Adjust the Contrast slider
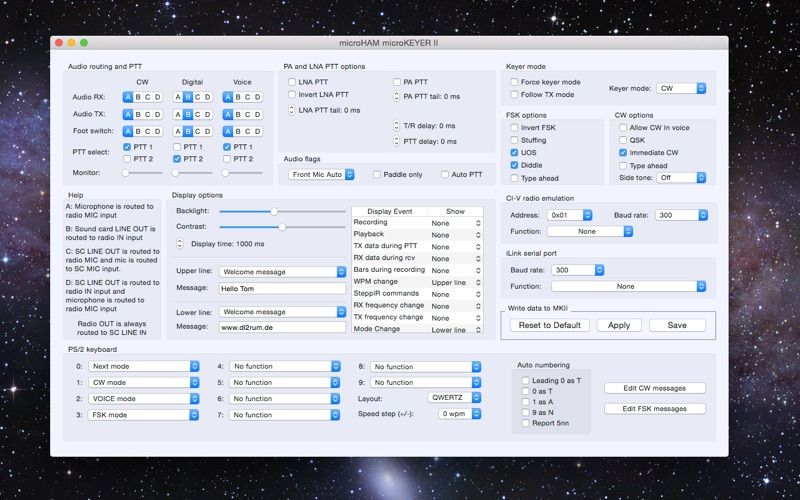The height and width of the screenshot is (500, 800). tap(282, 227)
